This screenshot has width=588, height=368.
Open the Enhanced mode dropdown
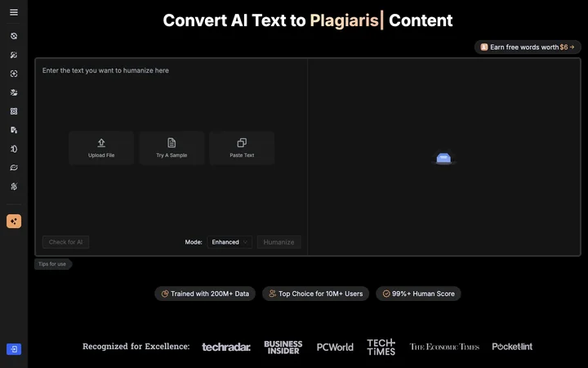(x=229, y=242)
